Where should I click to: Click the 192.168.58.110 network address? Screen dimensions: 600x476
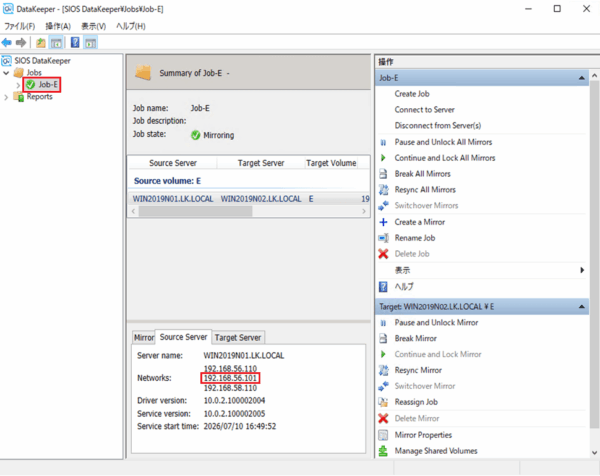(230, 388)
